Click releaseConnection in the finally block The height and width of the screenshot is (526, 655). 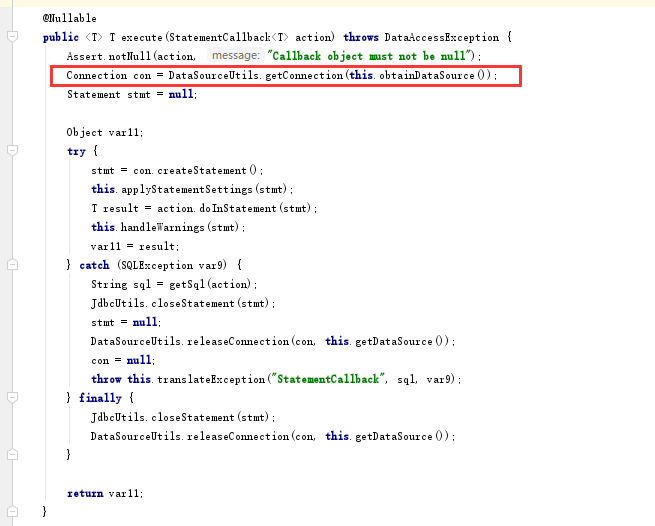(238, 437)
